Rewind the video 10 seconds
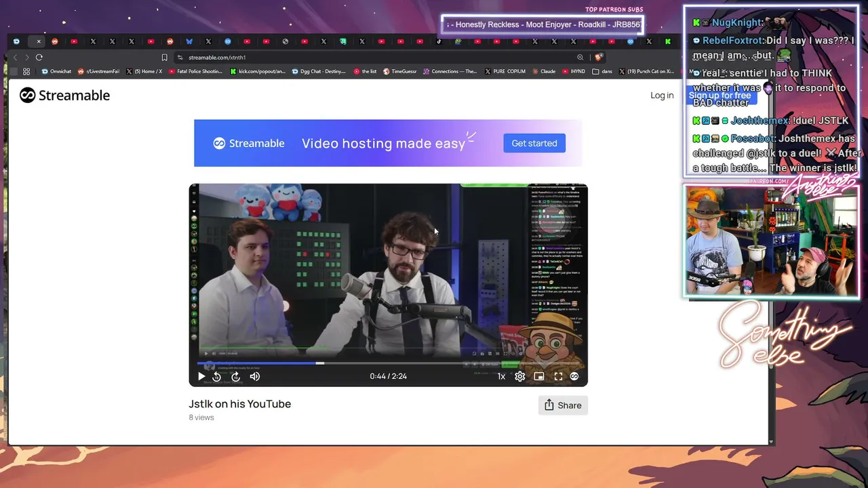Viewport: 868px width, 488px height. coord(217,376)
